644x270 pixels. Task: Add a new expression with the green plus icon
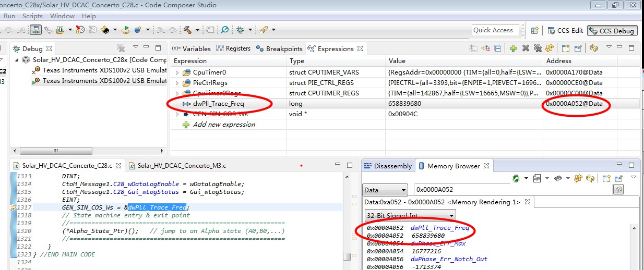(x=513, y=48)
